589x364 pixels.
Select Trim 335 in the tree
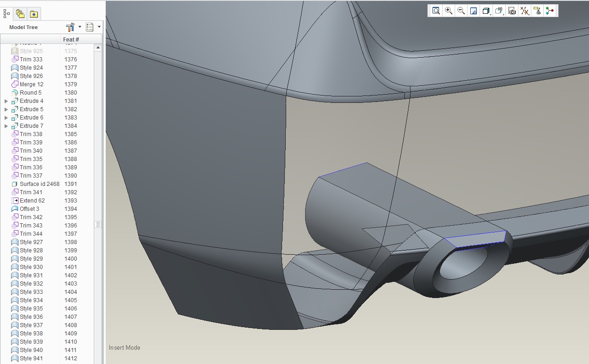(x=31, y=159)
